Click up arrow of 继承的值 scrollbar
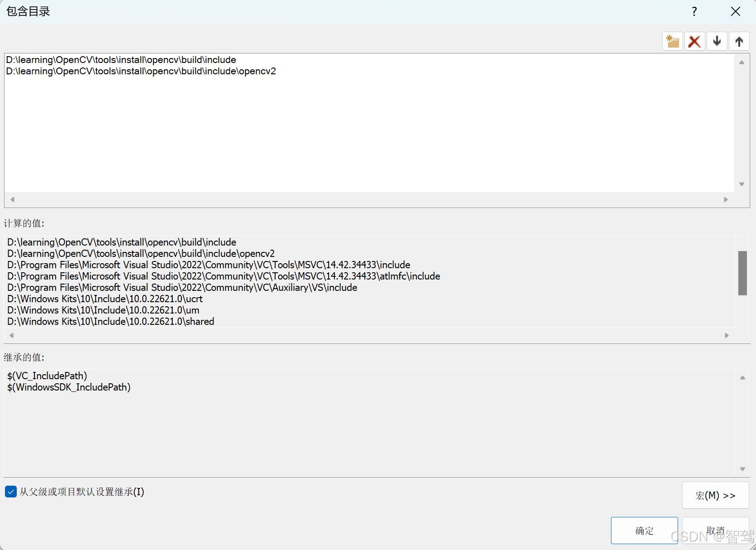 click(x=742, y=378)
